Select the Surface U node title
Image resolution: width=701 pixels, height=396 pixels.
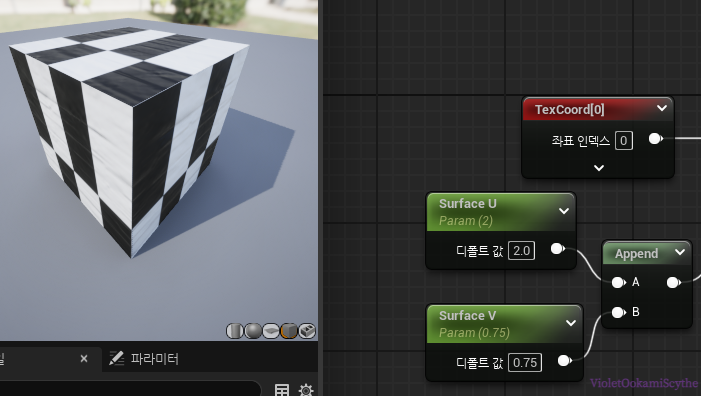point(468,204)
